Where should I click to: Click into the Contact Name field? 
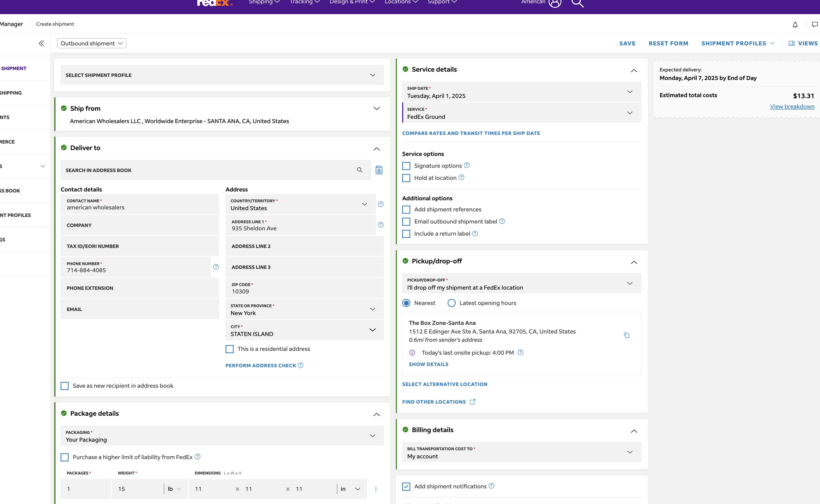140,204
